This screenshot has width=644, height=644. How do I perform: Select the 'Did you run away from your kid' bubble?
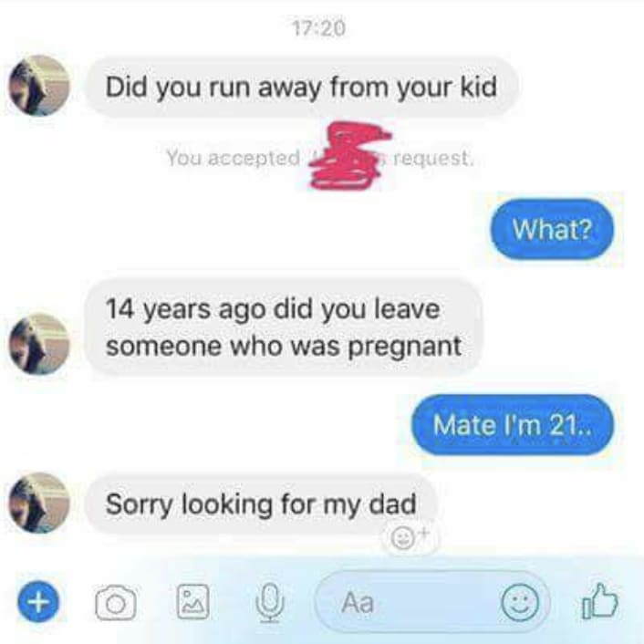(x=301, y=87)
